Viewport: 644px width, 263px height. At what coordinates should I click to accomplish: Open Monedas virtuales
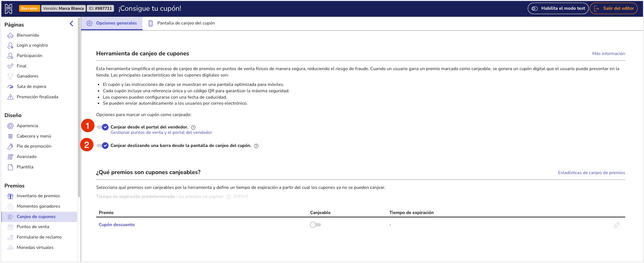[35, 248]
